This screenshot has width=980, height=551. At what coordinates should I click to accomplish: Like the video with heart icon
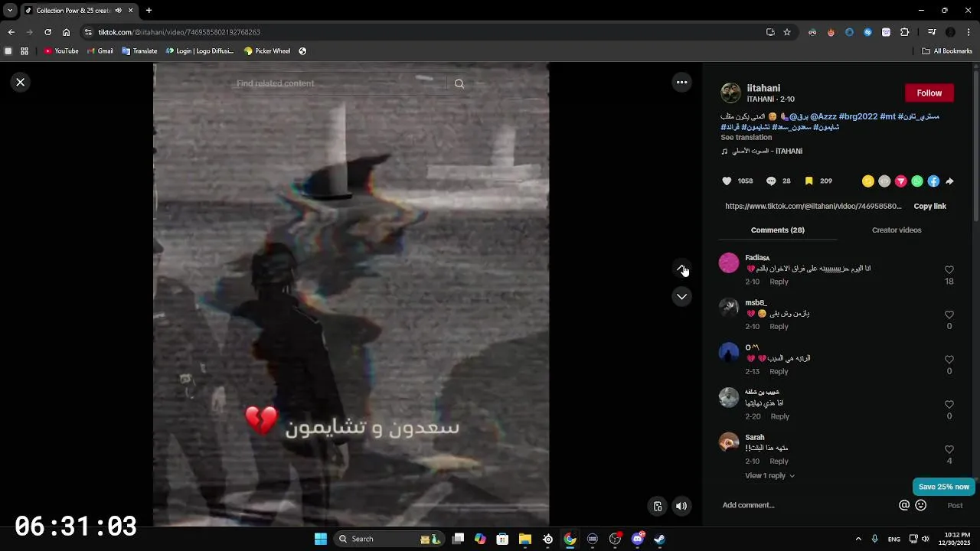(727, 181)
